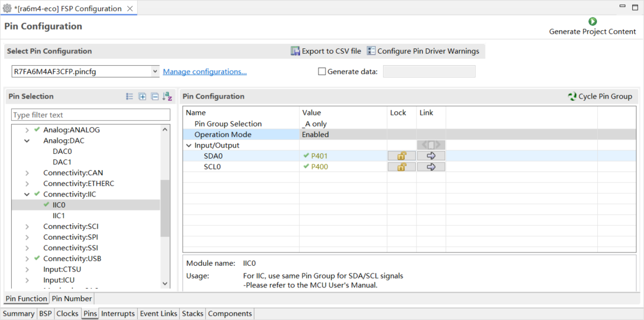Click the Cycle Pin Group icon
Image resolution: width=644 pixels, height=320 pixels.
(x=572, y=96)
